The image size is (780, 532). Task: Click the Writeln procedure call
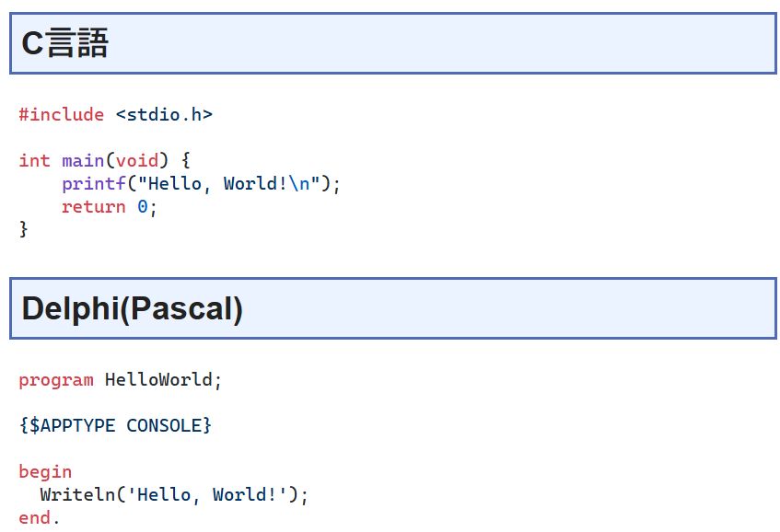pyautogui.click(x=77, y=495)
